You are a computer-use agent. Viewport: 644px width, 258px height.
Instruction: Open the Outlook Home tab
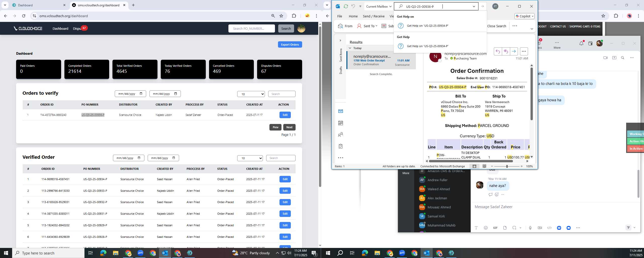[353, 16]
